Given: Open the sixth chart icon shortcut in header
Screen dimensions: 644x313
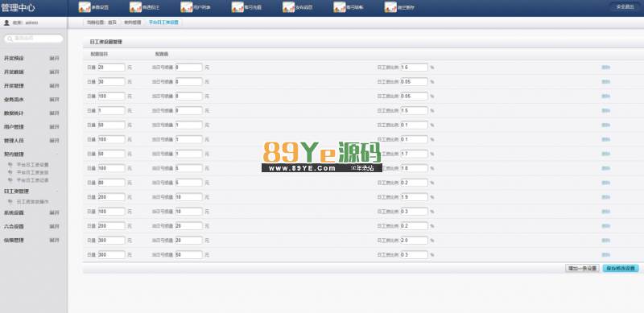Looking at the screenshot, I should pyautogui.click(x=339, y=7).
